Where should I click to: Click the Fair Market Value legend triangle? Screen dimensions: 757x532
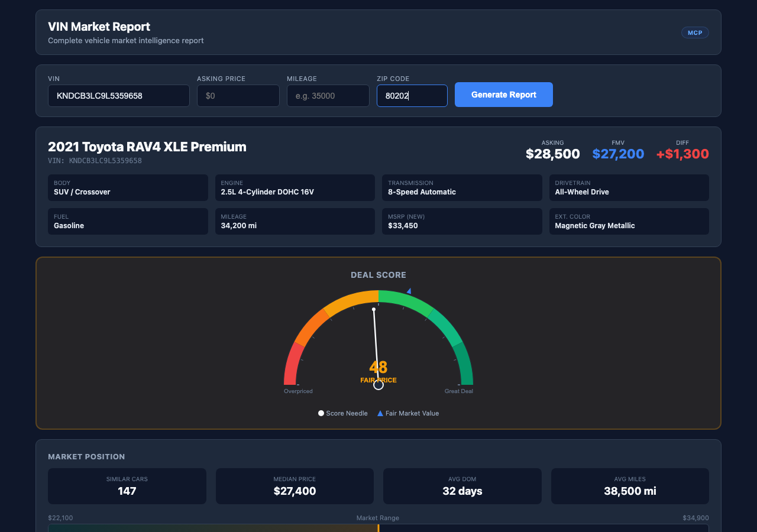pos(380,413)
